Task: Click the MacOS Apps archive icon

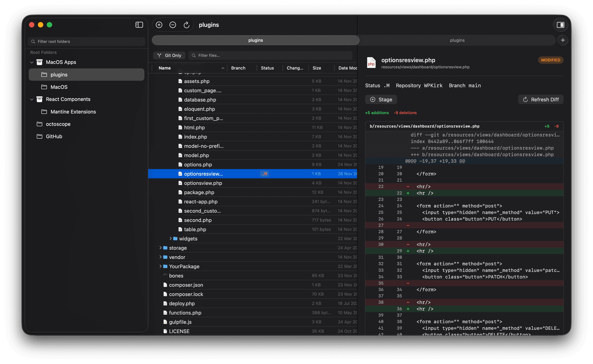Action: point(39,62)
